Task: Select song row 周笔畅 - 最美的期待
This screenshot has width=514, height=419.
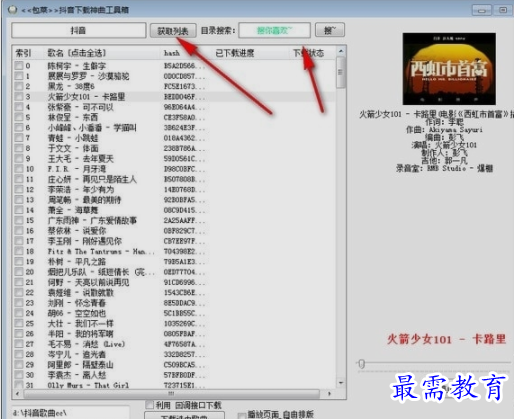Action: point(173,200)
